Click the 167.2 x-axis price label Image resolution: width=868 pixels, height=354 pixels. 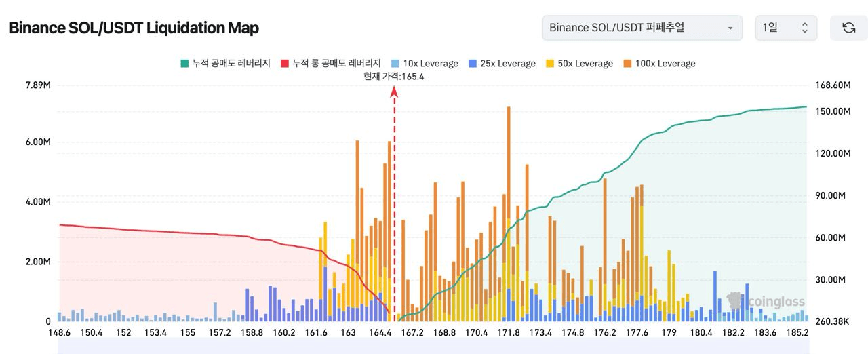coord(412,333)
